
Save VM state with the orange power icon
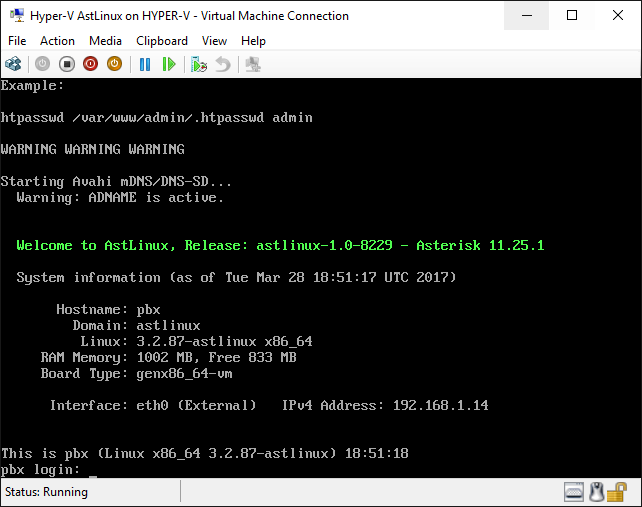115,64
